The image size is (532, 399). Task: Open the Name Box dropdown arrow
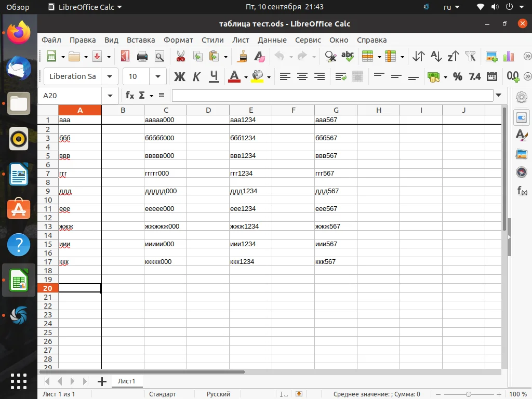[x=110, y=96]
